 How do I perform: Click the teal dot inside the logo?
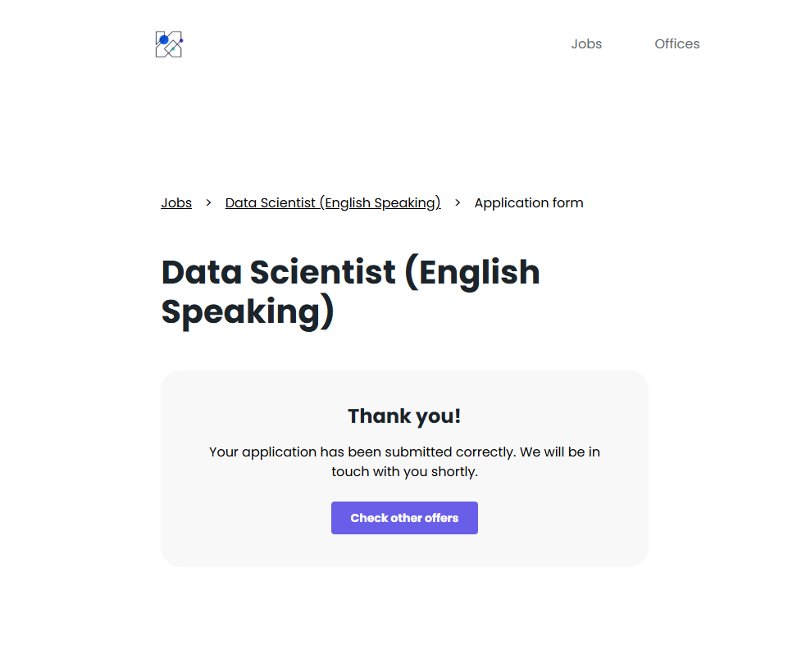tap(173, 49)
